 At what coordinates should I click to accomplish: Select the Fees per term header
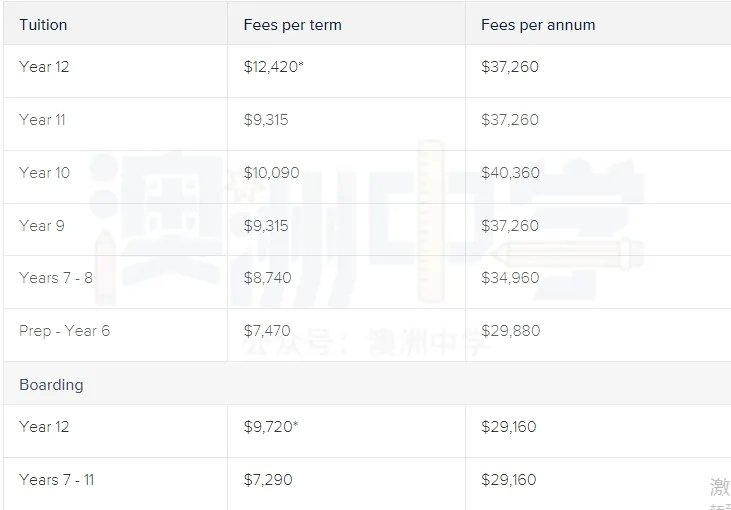[x=292, y=25]
